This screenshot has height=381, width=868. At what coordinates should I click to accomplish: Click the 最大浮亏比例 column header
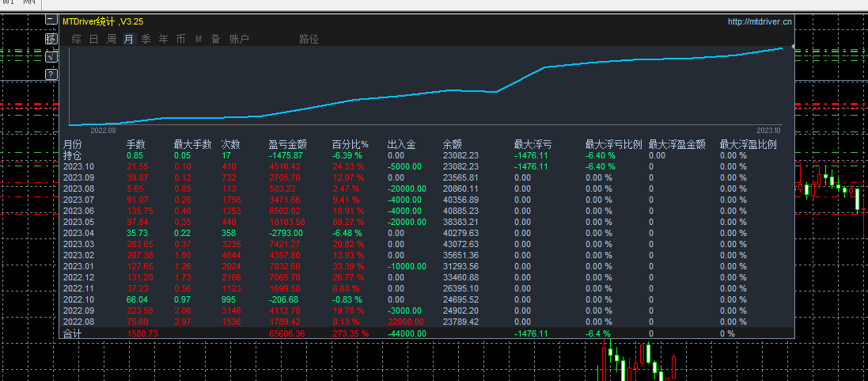point(613,144)
